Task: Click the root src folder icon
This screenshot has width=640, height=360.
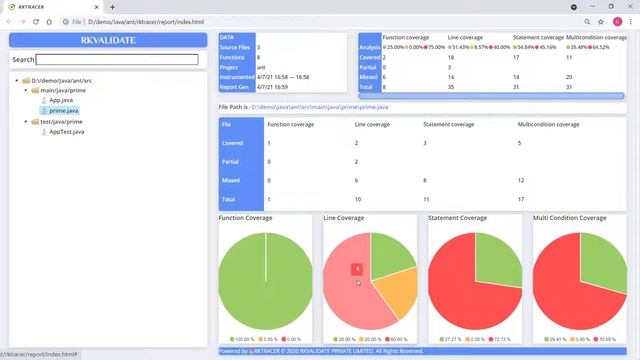Action: pyautogui.click(x=26, y=81)
